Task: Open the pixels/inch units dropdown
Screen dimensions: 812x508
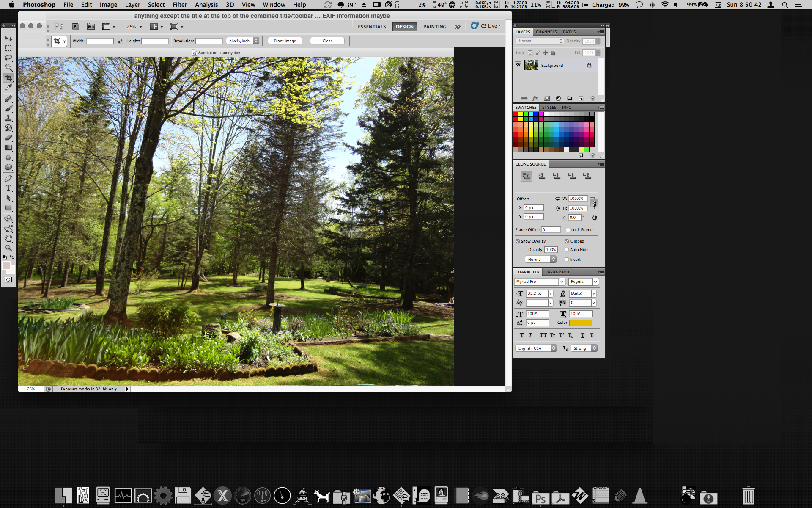Action: point(243,41)
